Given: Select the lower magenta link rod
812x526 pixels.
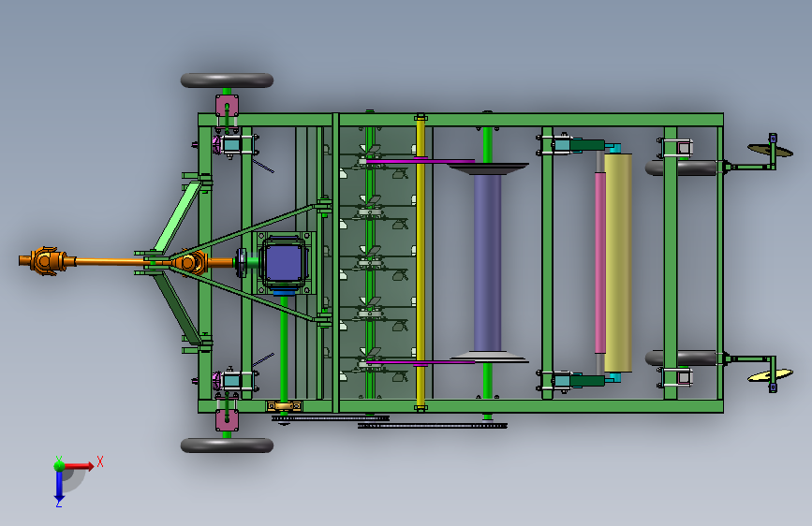Looking at the screenshot, I should (x=421, y=362).
